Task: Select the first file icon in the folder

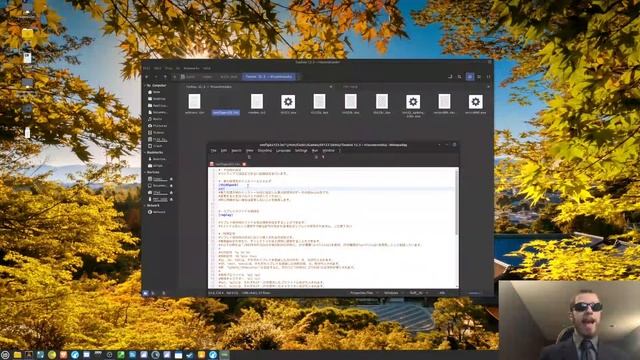Action: click(195, 101)
